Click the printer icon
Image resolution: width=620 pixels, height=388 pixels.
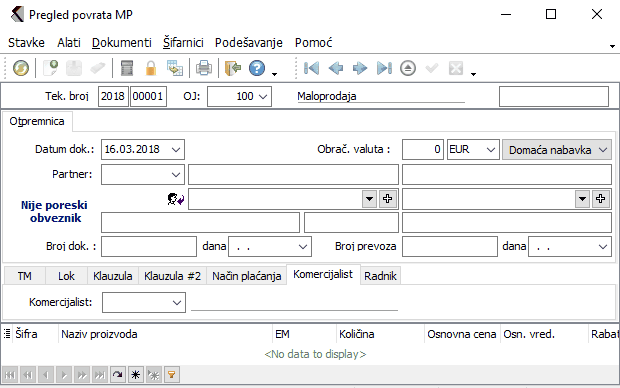[204, 68]
